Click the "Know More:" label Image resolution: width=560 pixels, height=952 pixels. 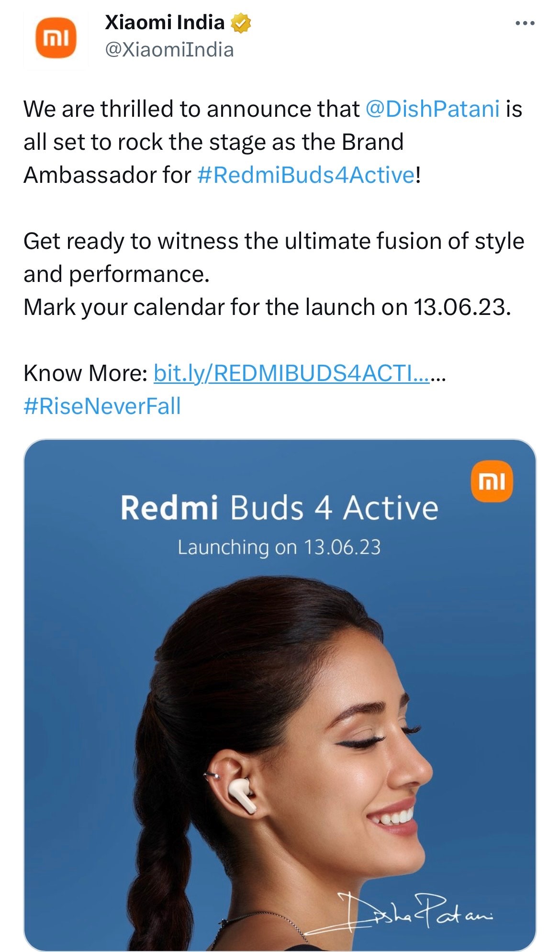85,373
